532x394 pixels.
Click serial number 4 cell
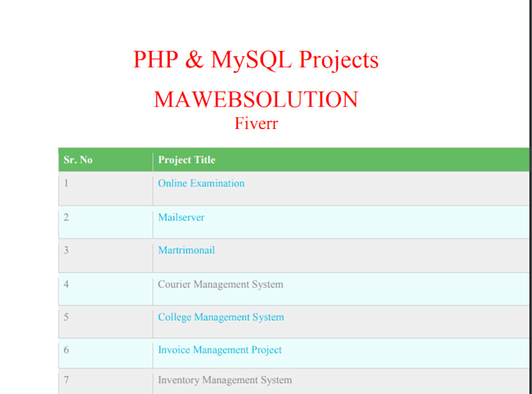[66, 285]
